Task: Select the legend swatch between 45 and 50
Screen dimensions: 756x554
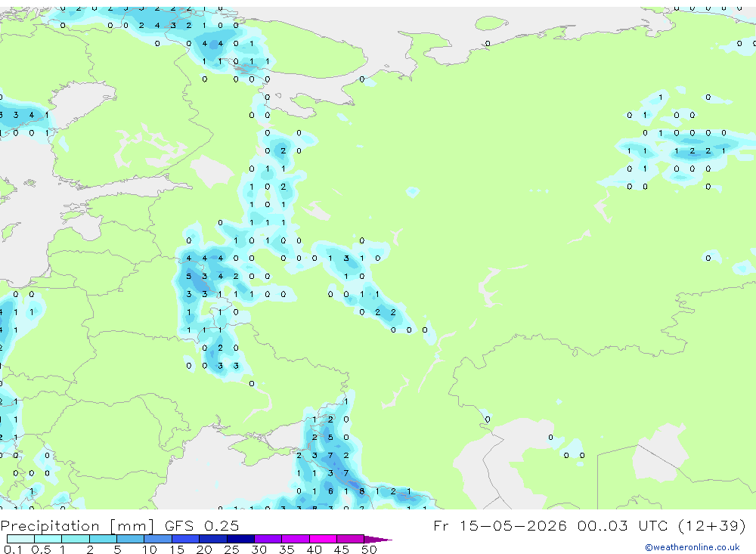Action: 351,539
